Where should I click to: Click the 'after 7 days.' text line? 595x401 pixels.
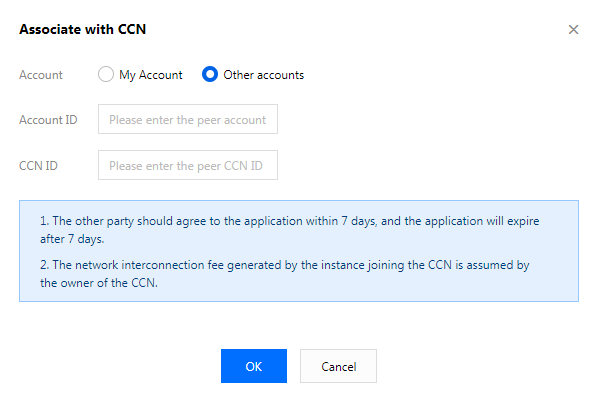72,239
